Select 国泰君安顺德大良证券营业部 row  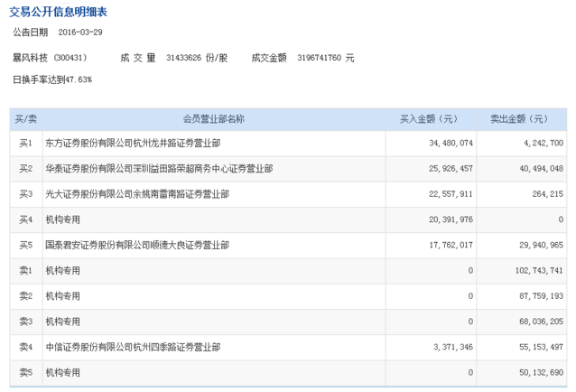tap(288, 245)
